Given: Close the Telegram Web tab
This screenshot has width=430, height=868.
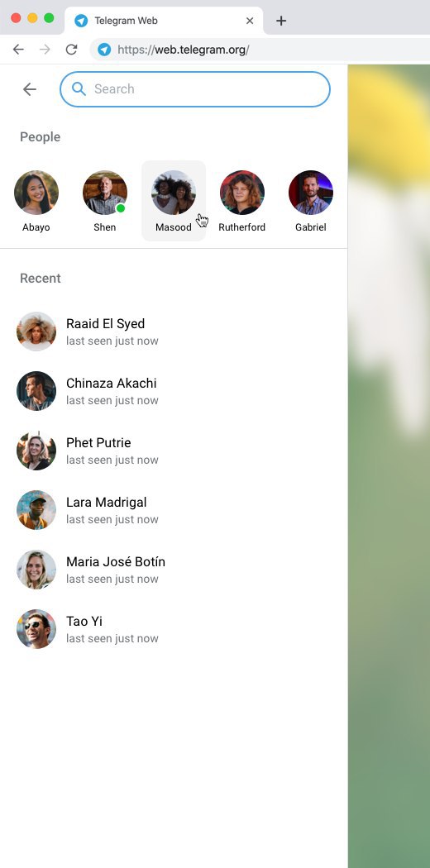Looking at the screenshot, I should tap(250, 21).
